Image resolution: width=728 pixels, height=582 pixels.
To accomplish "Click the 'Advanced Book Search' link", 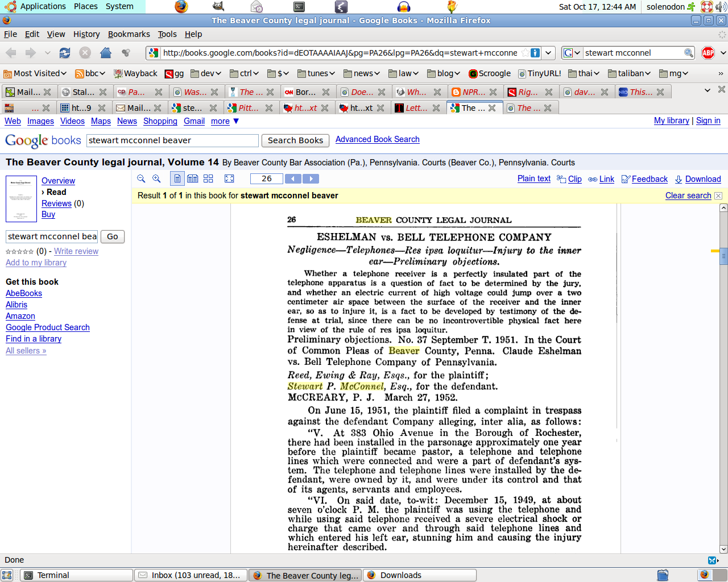I will [x=377, y=139].
